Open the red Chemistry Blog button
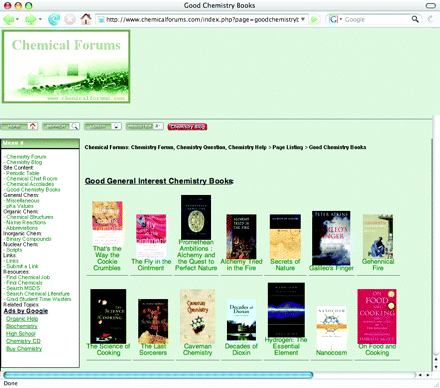Viewport: 440px width, 388px height. tap(187, 127)
